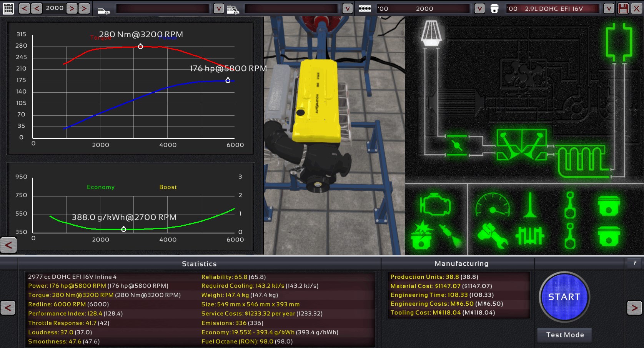Screen dimensions: 644x348
Task: Open the single valve icon
Action: (x=530, y=205)
